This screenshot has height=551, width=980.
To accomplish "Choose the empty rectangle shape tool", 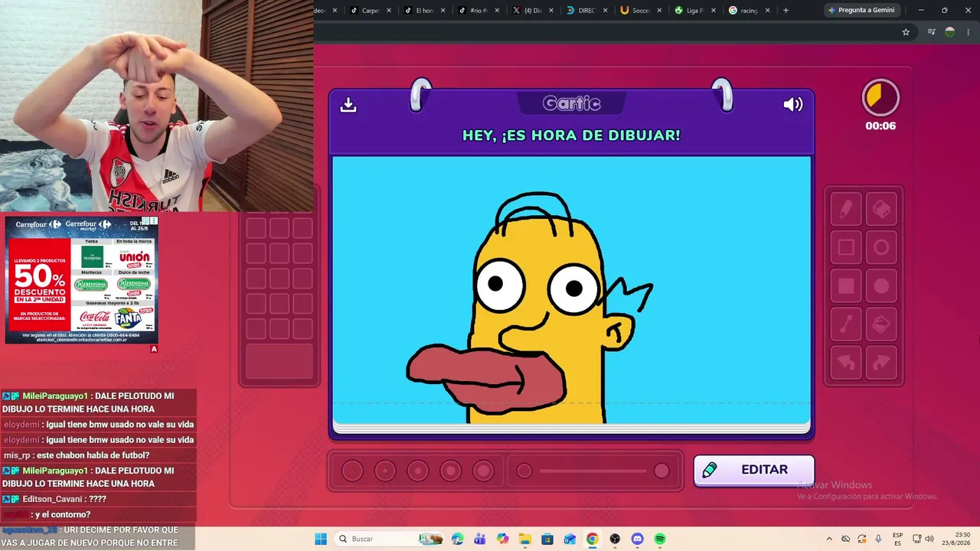I will [x=846, y=247].
